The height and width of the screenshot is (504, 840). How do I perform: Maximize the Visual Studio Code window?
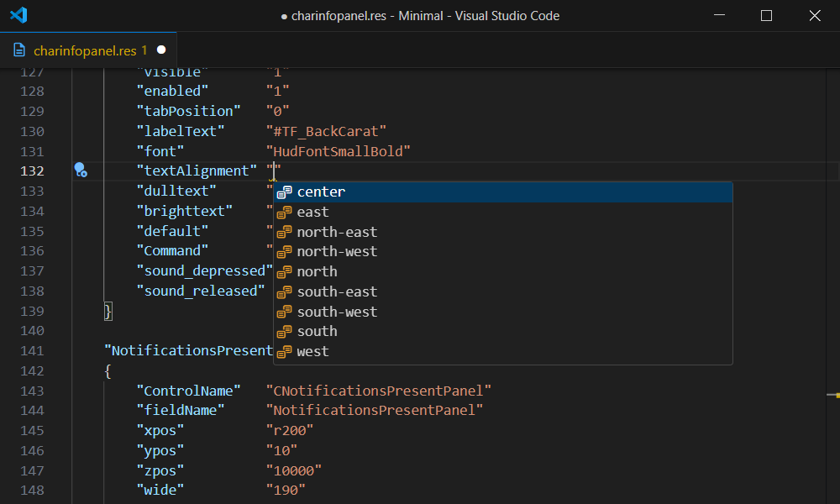(x=767, y=15)
